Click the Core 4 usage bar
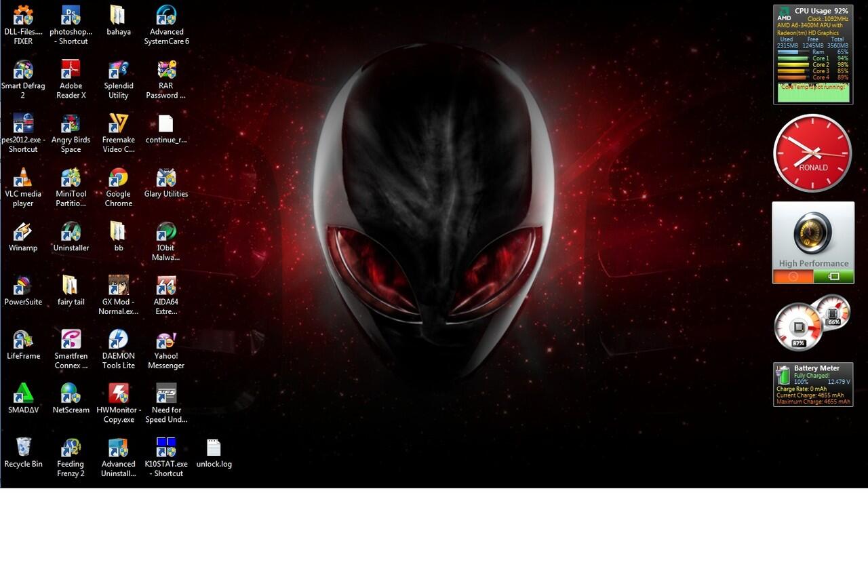 coord(792,77)
